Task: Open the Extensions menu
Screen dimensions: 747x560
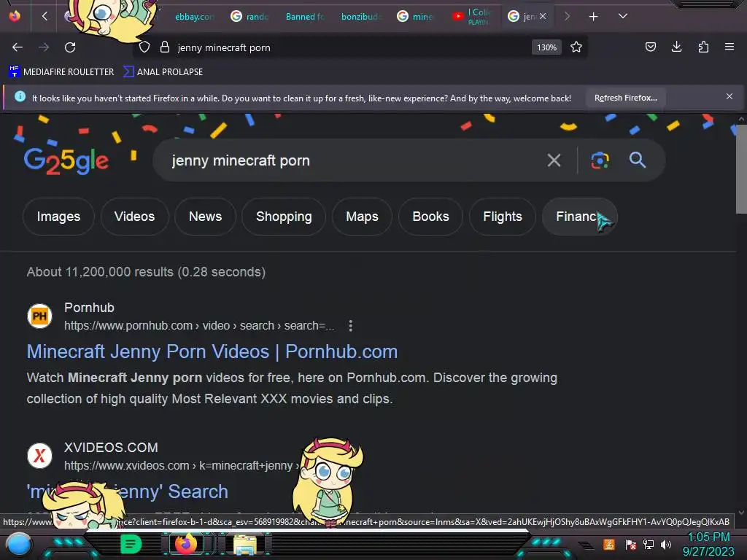Action: 703,47
